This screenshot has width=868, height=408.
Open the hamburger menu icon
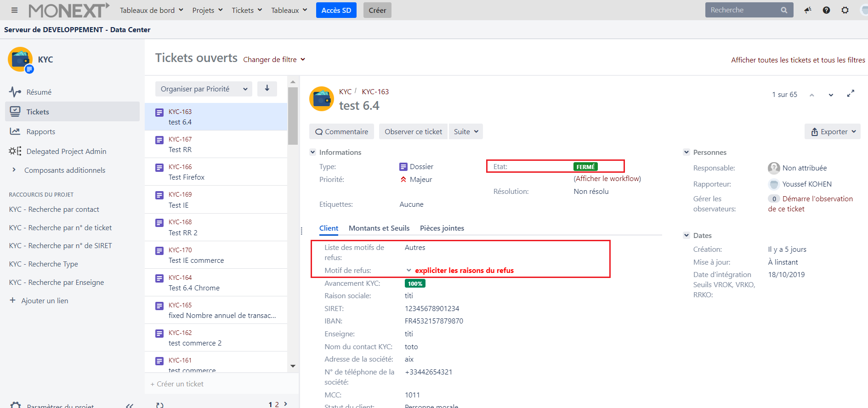(x=14, y=10)
